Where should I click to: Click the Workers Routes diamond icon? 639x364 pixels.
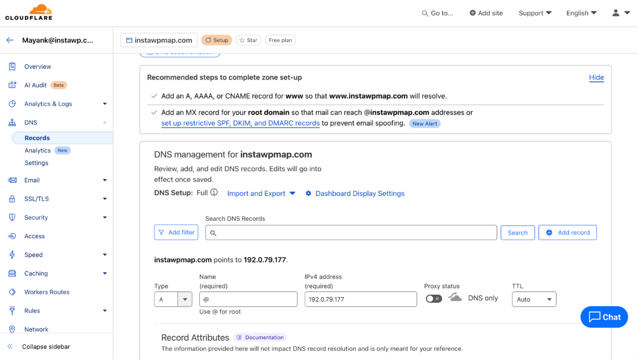coord(12,292)
